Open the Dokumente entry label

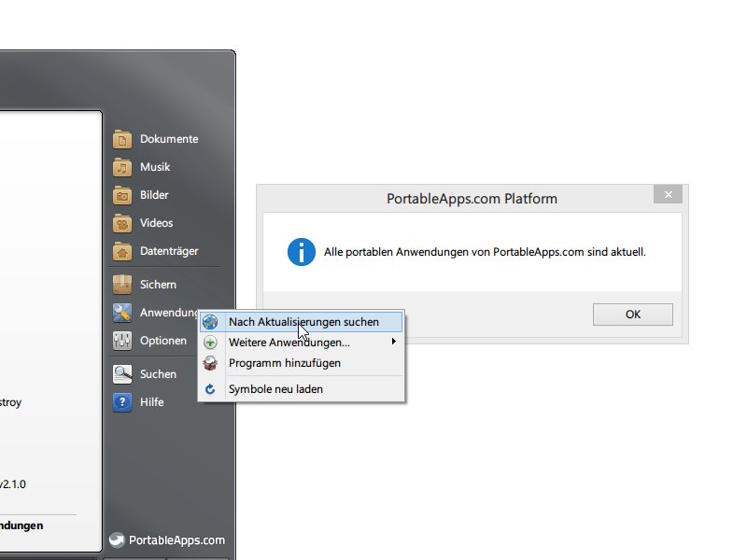pyautogui.click(x=169, y=139)
